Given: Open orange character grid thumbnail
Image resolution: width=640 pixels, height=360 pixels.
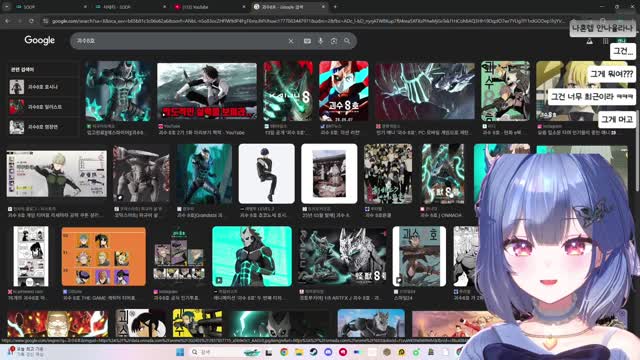Looking at the screenshot, I should coord(104,256).
